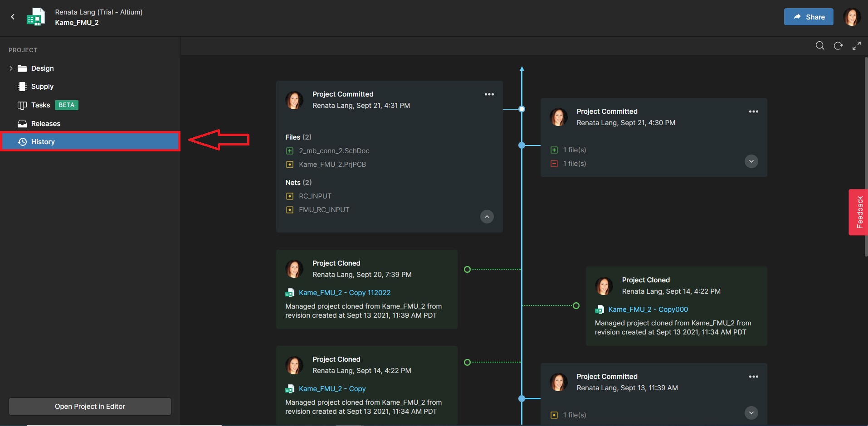Open the Supply section in sidebar
The image size is (868, 426).
tap(42, 87)
